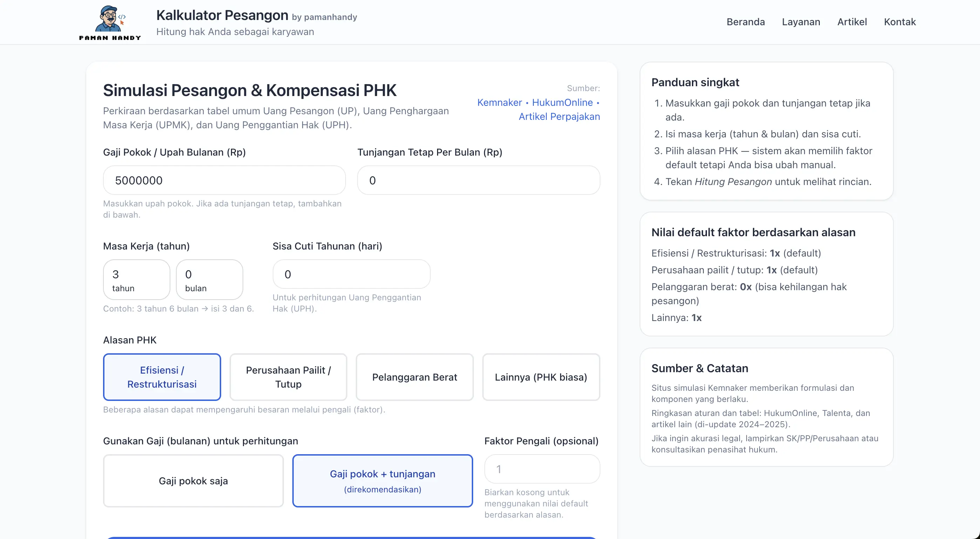The width and height of the screenshot is (980, 539).
Task: Click the Faktor Pengali optional field
Action: pyautogui.click(x=542, y=469)
